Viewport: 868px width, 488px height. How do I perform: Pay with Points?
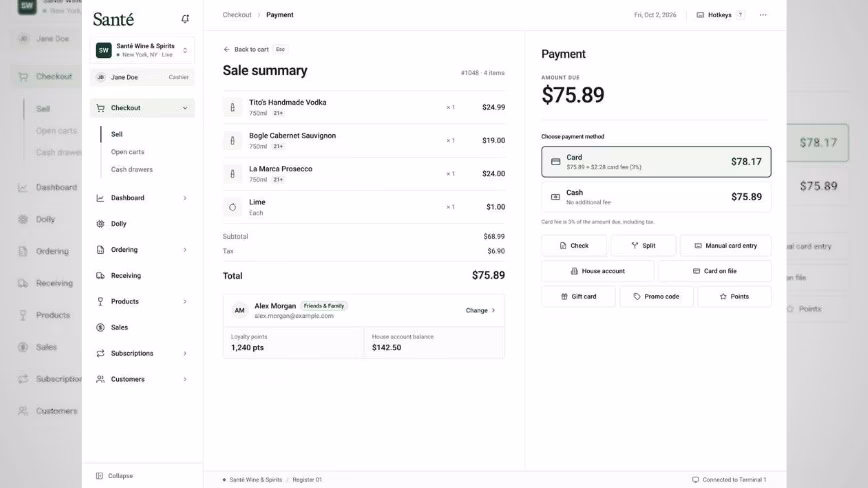(734, 297)
